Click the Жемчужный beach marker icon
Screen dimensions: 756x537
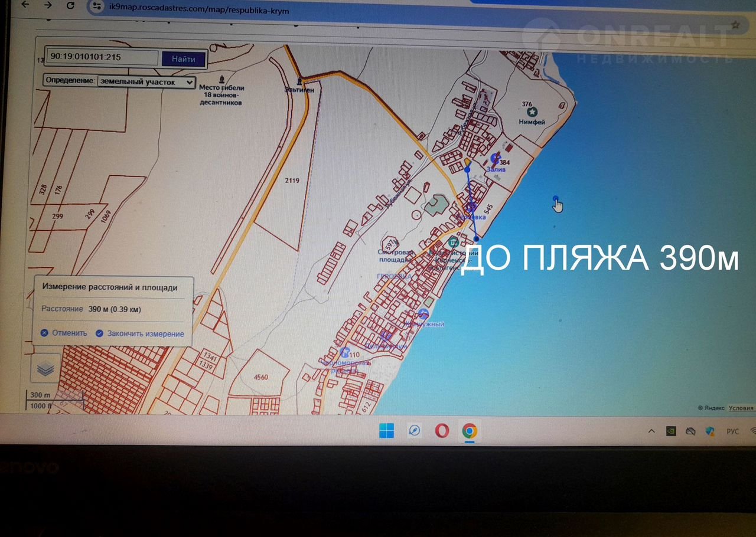point(423,314)
